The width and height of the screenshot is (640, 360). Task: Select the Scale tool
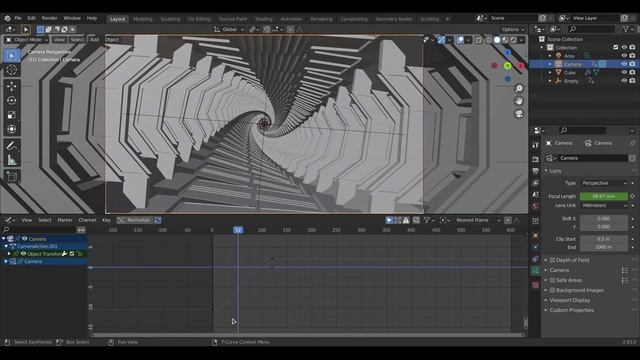click(x=11, y=115)
